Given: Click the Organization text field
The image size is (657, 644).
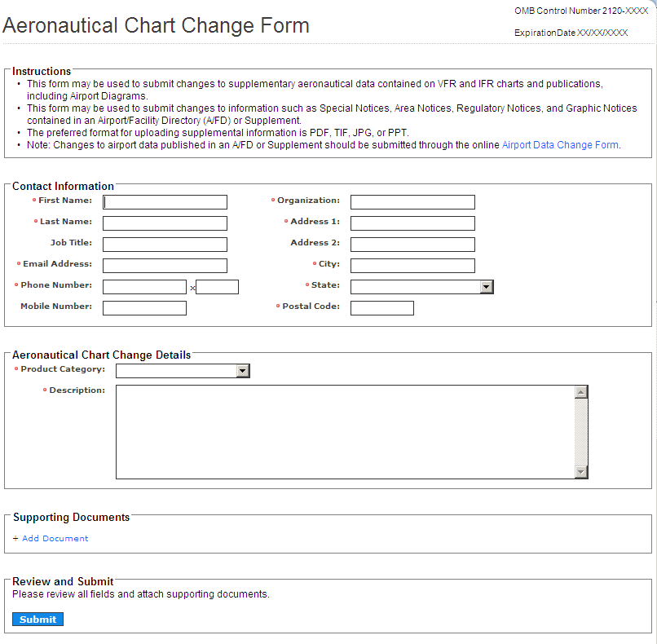Looking at the screenshot, I should [412, 202].
